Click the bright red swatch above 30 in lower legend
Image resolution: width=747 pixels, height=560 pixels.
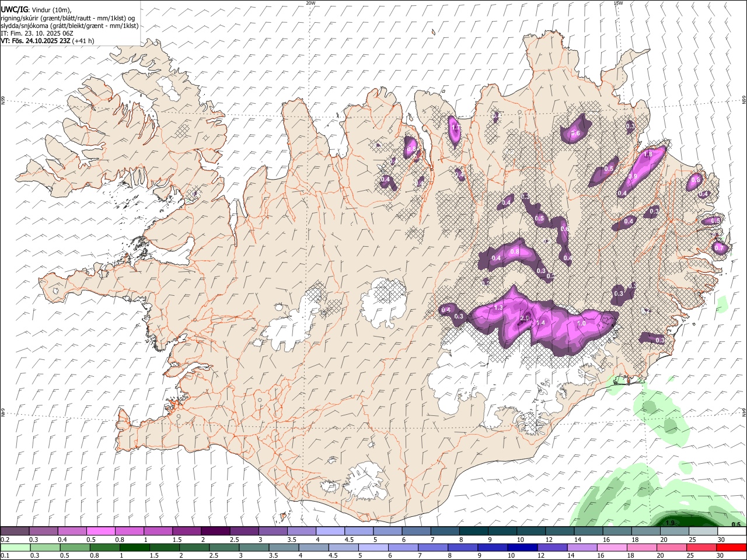731,548
